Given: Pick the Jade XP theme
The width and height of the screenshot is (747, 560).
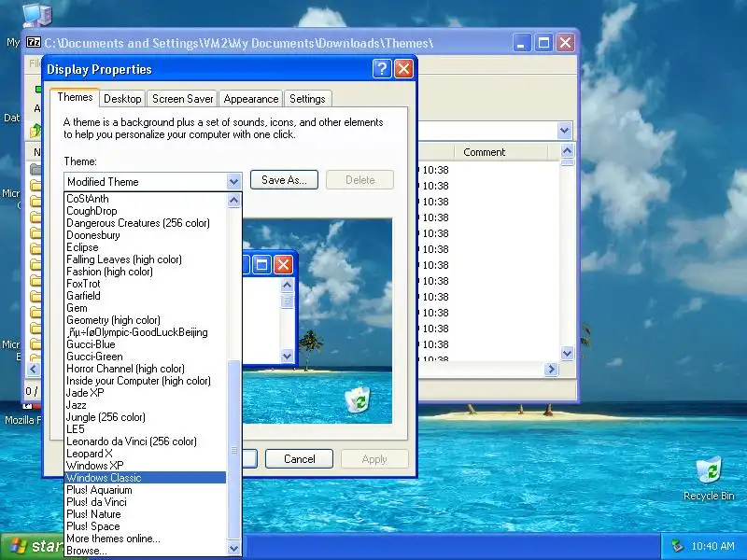Looking at the screenshot, I should click(146, 393).
